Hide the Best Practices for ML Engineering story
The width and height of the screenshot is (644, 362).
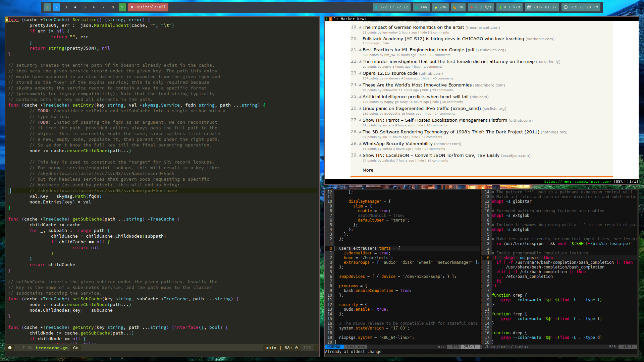(x=423, y=55)
